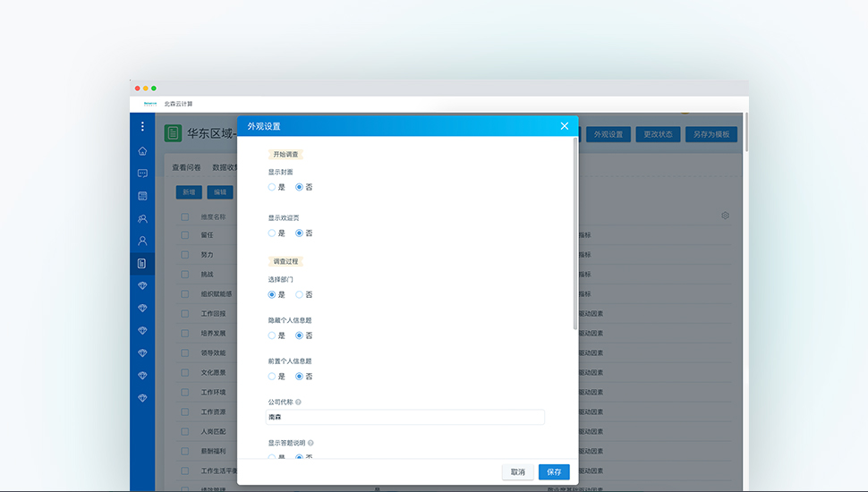Click the 新增 button
868x492 pixels.
coord(189,192)
